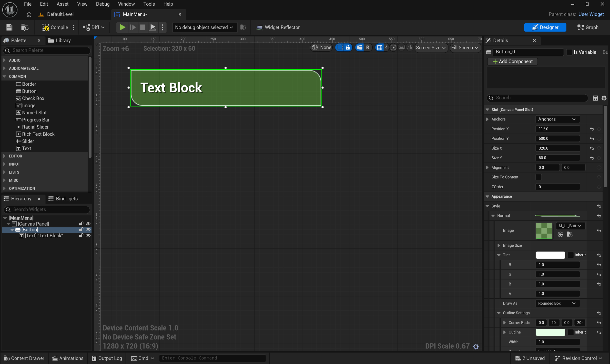Click the DPI Scale settings gear

click(x=476, y=346)
